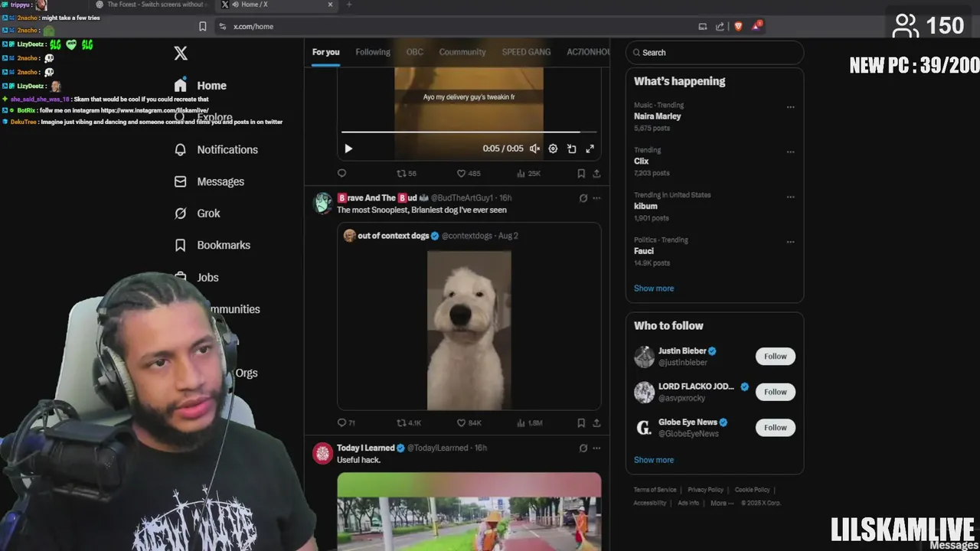Reply to the delivery guy video post
Screen dimensions: 980x551
click(342, 174)
